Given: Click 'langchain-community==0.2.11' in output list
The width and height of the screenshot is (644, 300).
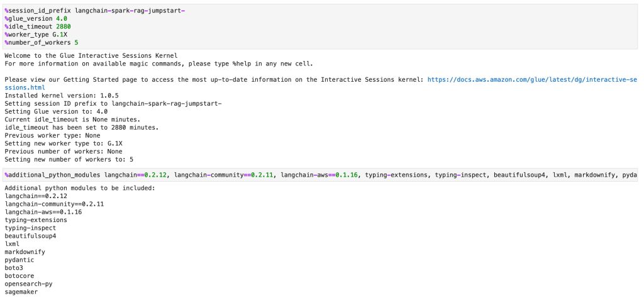Looking at the screenshot, I should (x=54, y=204).
